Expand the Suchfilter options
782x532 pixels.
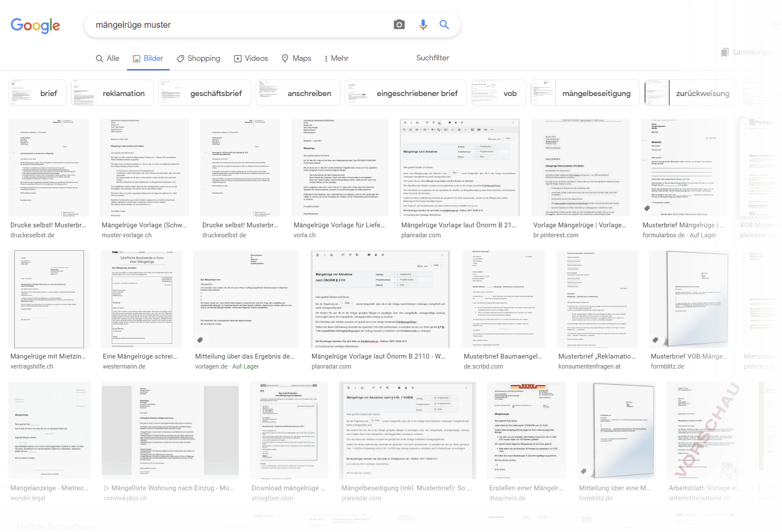(x=432, y=58)
